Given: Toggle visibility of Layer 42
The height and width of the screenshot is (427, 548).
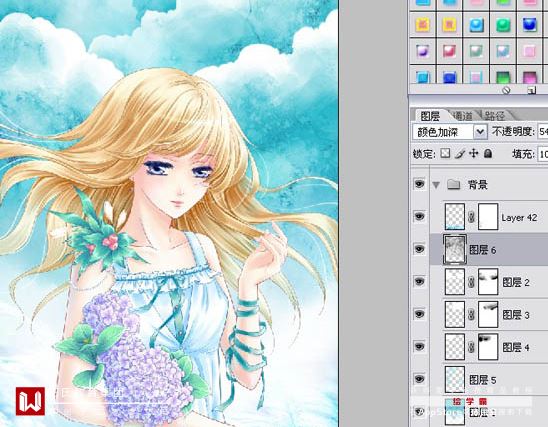Looking at the screenshot, I should (x=419, y=217).
